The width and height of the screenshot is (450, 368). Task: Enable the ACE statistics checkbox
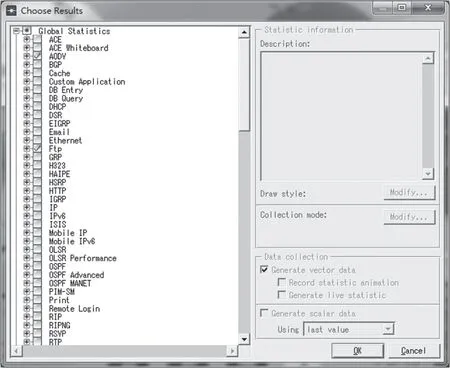pyautogui.click(x=37, y=39)
